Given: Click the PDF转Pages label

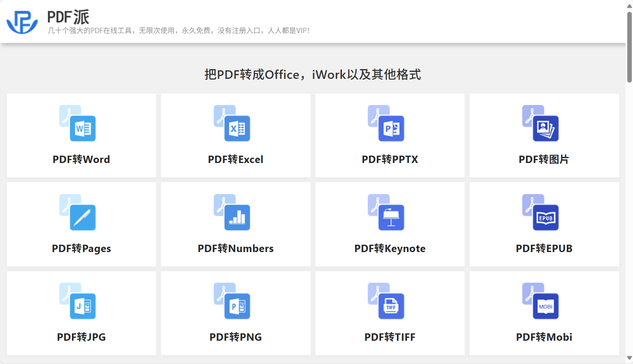Looking at the screenshot, I should [81, 248].
